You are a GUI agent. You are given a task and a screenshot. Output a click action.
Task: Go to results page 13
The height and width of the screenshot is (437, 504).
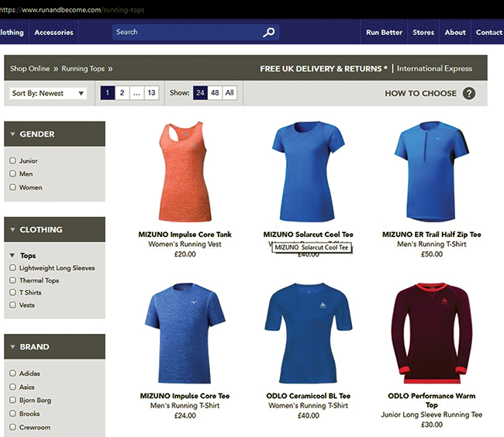pos(151,93)
